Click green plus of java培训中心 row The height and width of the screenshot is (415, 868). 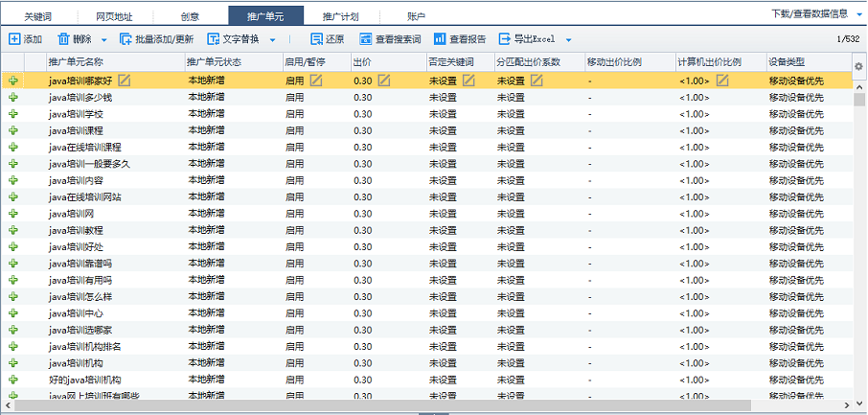point(13,313)
